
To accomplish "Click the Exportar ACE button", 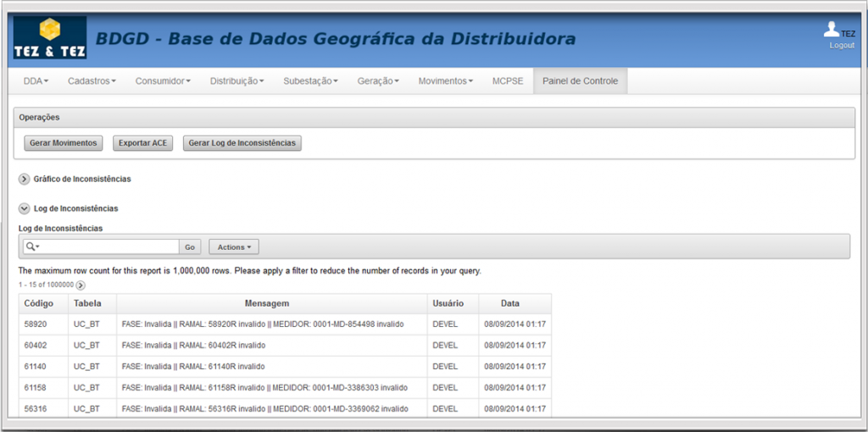I will 142,142.
